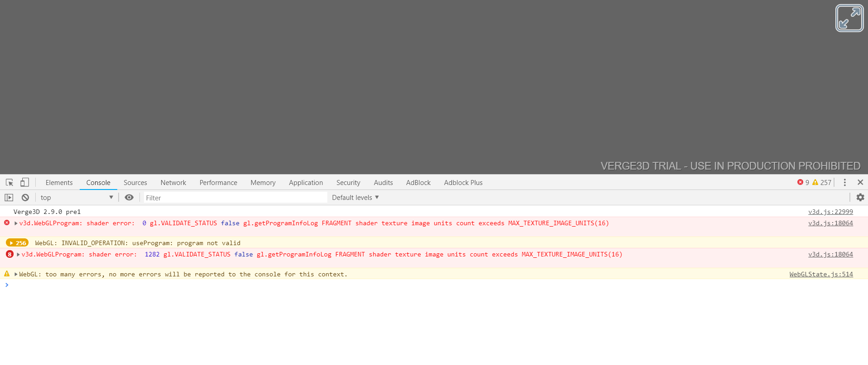Open the Performance tab
868x365 pixels.
tap(218, 183)
